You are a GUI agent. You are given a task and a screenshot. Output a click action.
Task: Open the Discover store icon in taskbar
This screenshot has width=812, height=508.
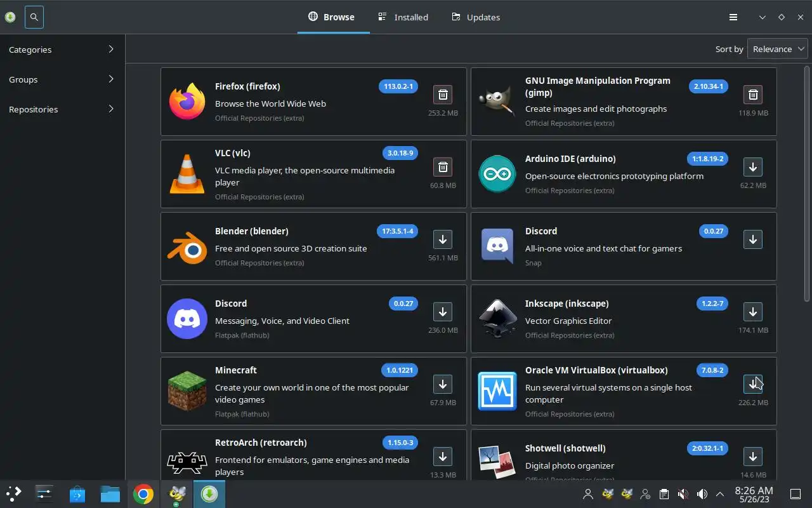click(77, 493)
